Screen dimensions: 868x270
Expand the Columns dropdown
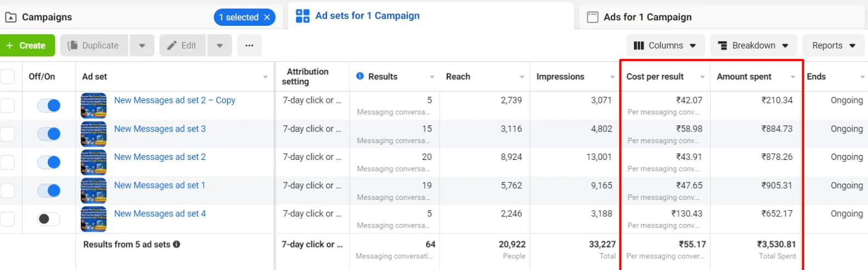665,45
